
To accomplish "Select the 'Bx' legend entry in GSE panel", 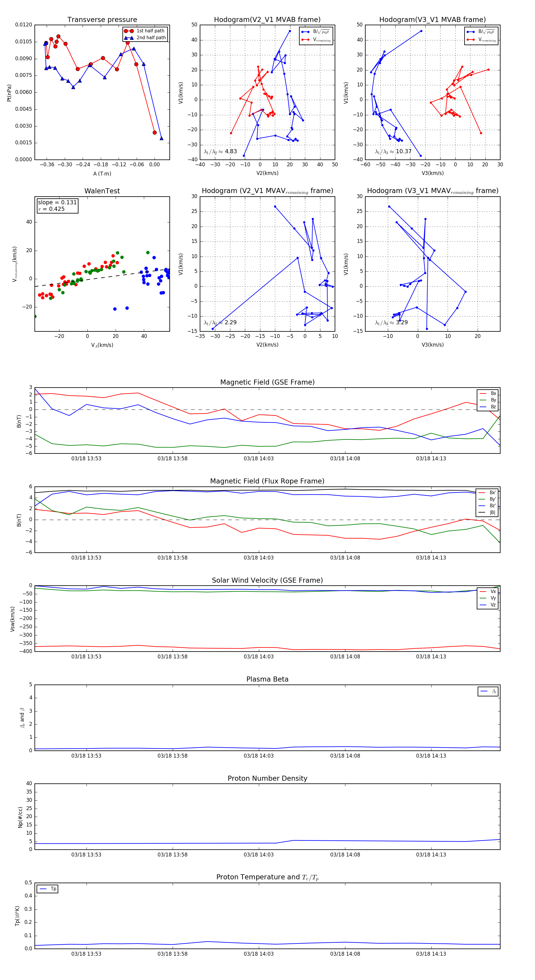I will point(488,393).
